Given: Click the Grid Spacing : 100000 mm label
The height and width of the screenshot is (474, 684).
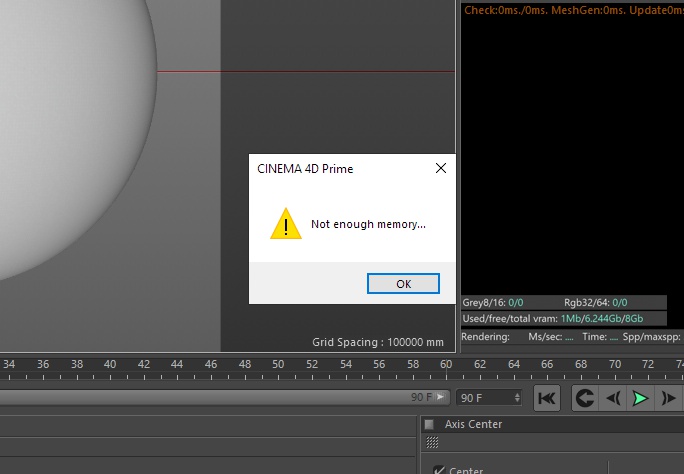Looking at the screenshot, I should pyautogui.click(x=378, y=342).
